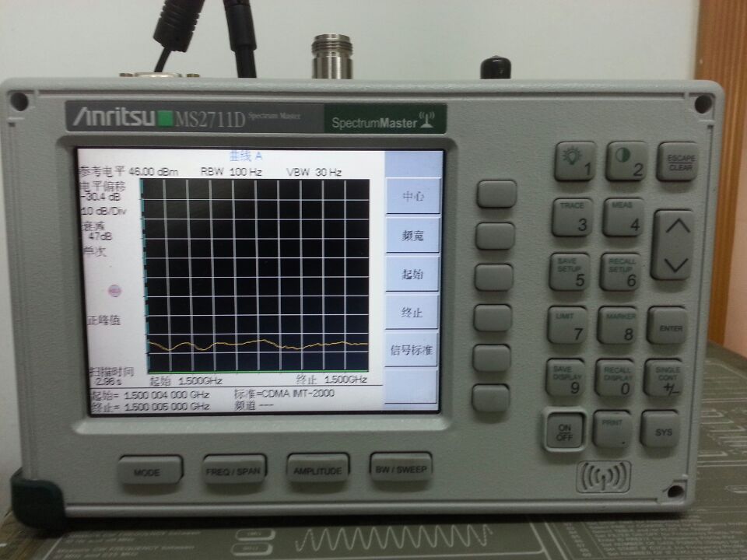Push the physical soft key beside 起始

[494, 277]
